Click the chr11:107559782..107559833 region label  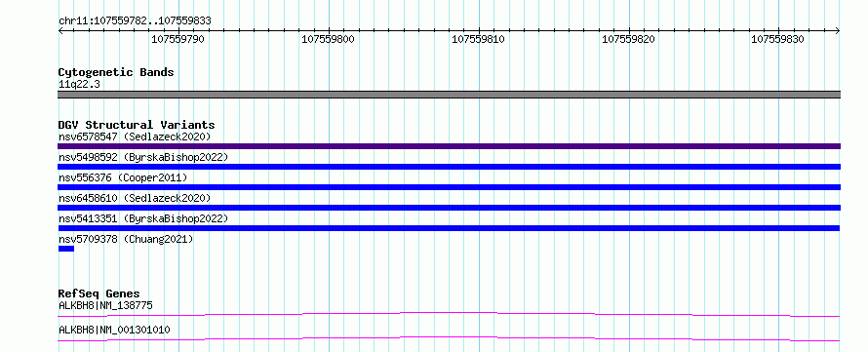(x=135, y=21)
